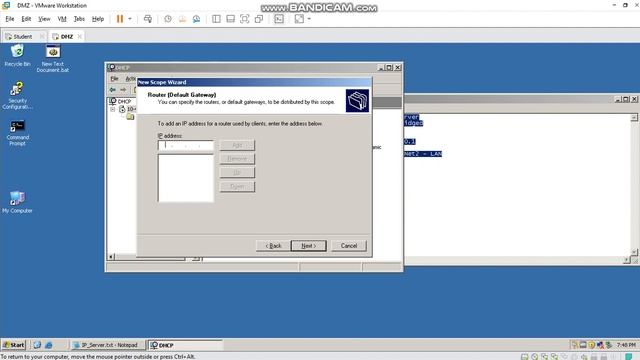The height and width of the screenshot is (360, 640).
Task: Click VMware CD/DVD device status icon
Action: (535, 357)
